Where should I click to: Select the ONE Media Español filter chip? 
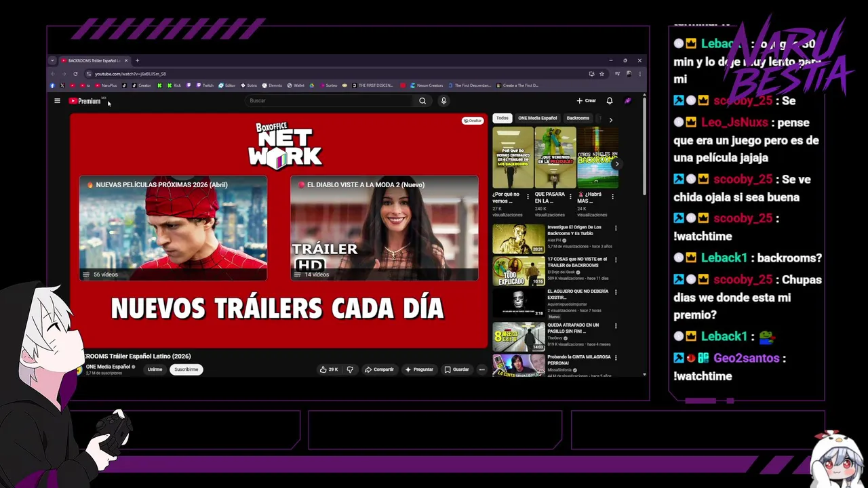click(537, 118)
